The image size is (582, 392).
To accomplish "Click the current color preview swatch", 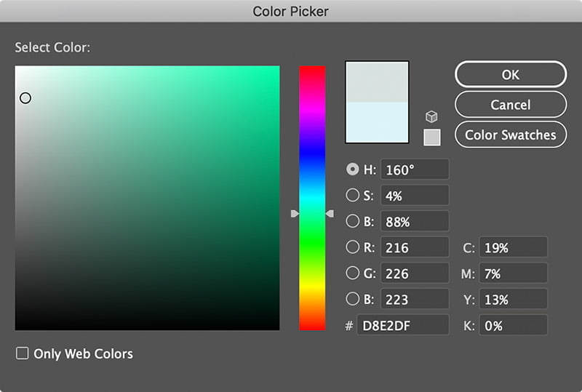I will pyautogui.click(x=377, y=122).
